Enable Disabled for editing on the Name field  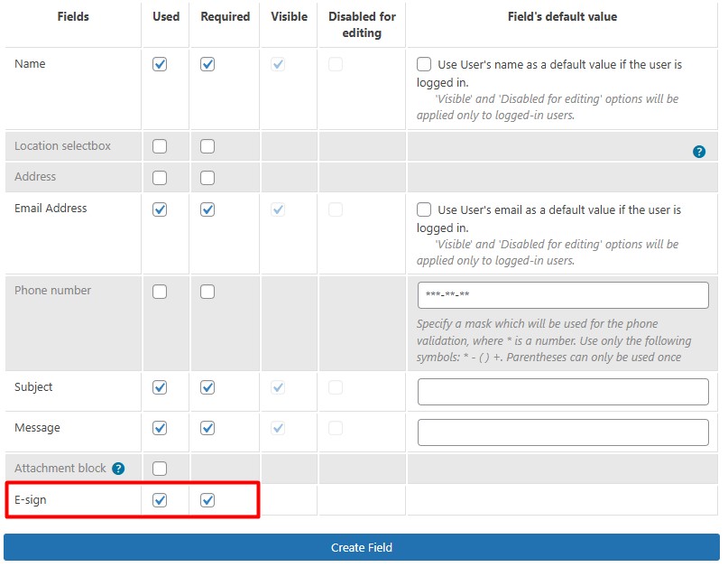click(336, 64)
